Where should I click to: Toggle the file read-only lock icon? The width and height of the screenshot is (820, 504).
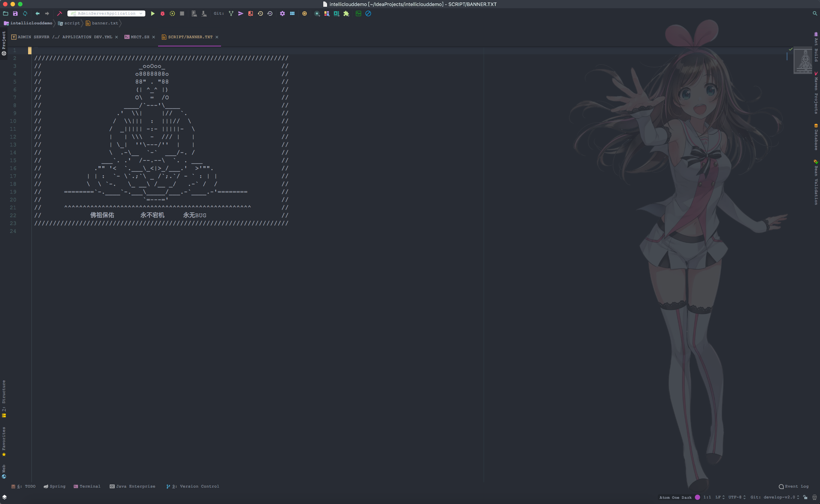pyautogui.click(x=805, y=497)
